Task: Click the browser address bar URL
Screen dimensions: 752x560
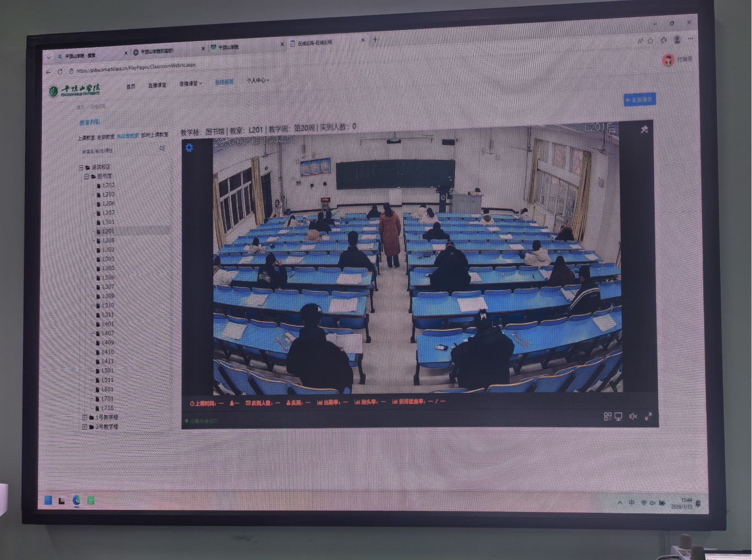Action: [136, 68]
